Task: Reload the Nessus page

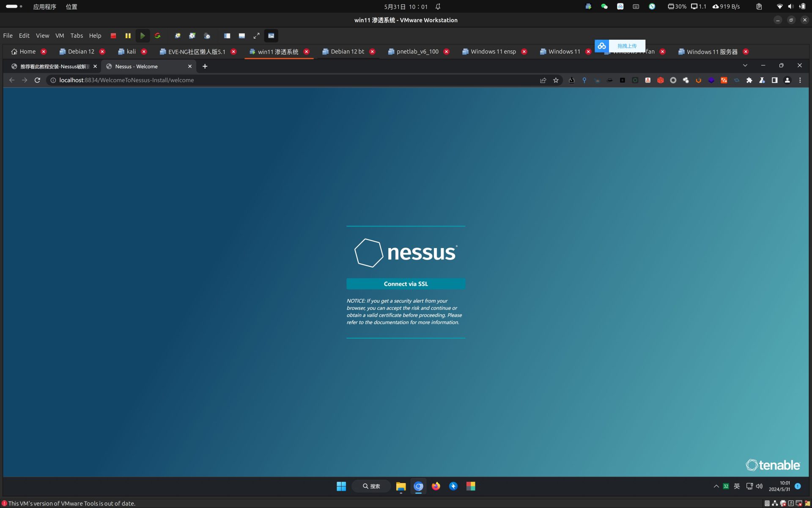Action: click(37, 80)
